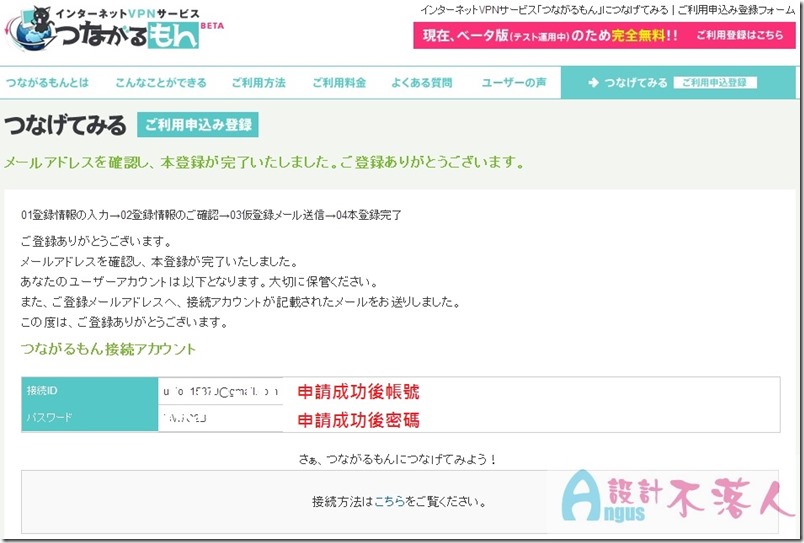Click the つなげてみる page title
The width and height of the screenshot is (804, 543).
click(65, 125)
